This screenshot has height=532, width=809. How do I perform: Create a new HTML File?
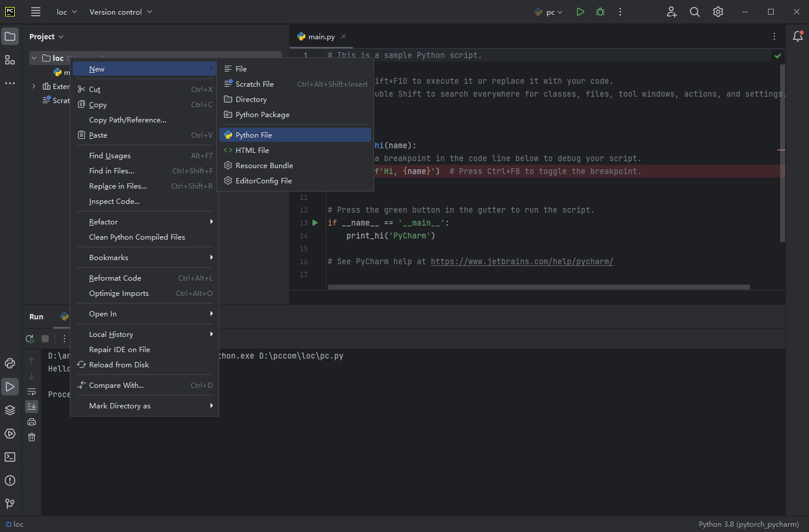pyautogui.click(x=295, y=151)
